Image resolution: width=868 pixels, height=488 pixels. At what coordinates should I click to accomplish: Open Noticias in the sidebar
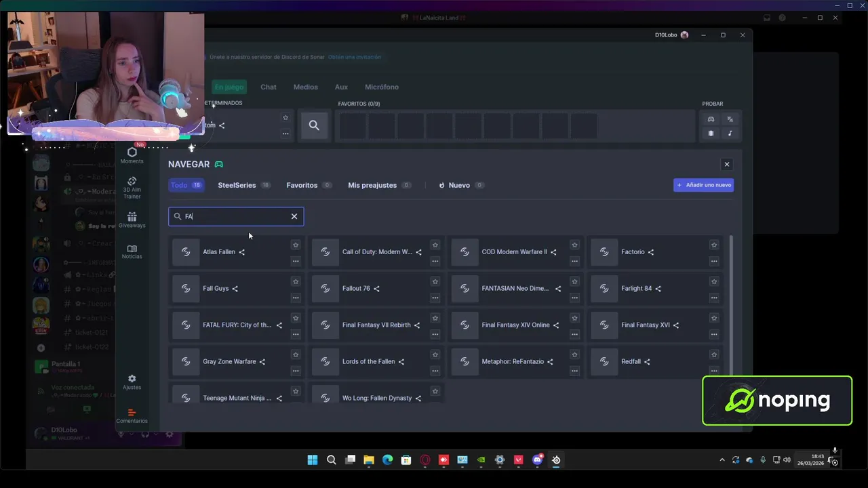point(132,251)
